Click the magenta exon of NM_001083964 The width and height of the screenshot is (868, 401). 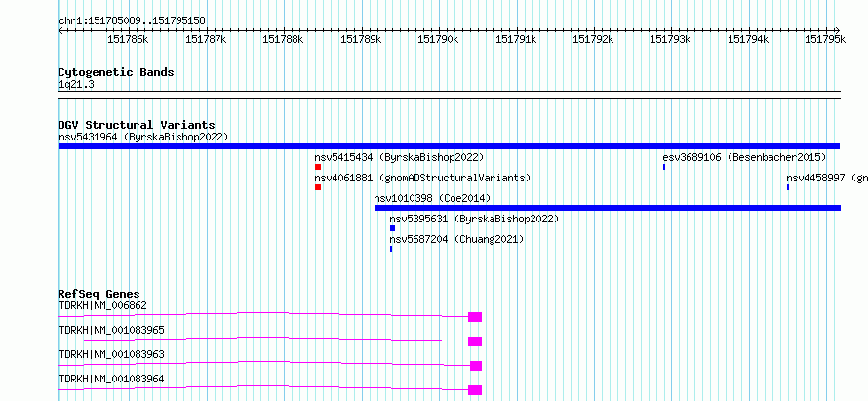tap(475, 390)
